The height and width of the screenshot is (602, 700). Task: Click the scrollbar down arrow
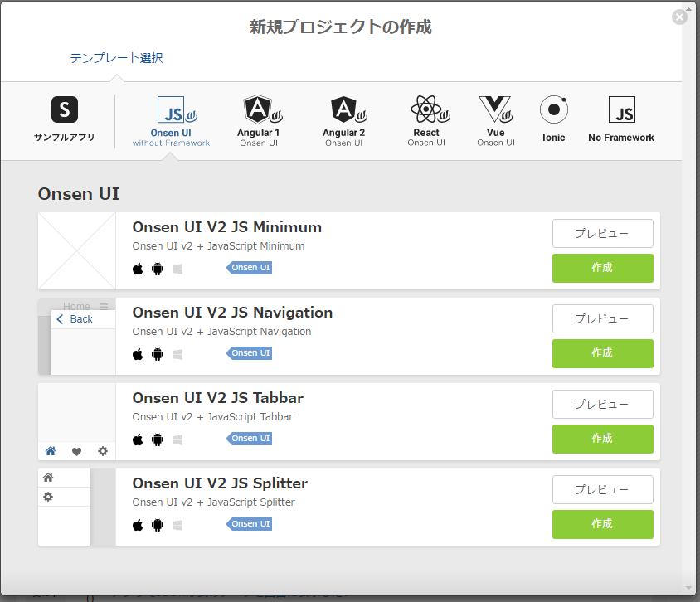(688, 588)
